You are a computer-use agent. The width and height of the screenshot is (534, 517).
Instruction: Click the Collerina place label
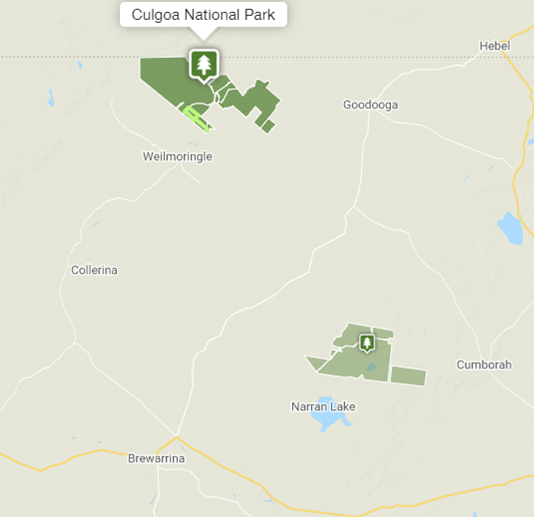point(94,270)
